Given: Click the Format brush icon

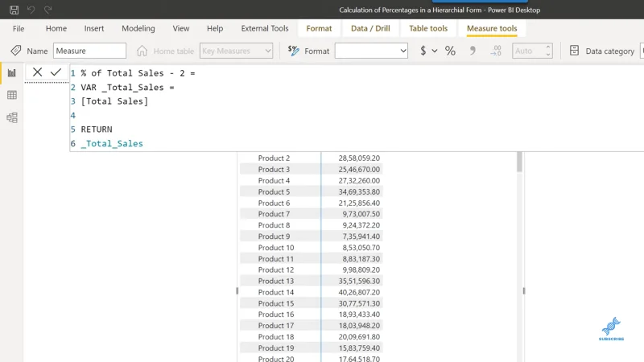Looking at the screenshot, I should 293,51.
